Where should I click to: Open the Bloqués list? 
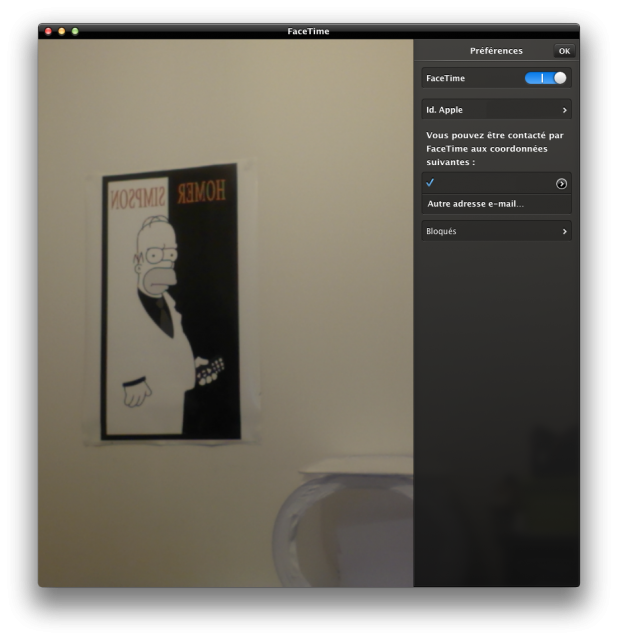coord(496,231)
